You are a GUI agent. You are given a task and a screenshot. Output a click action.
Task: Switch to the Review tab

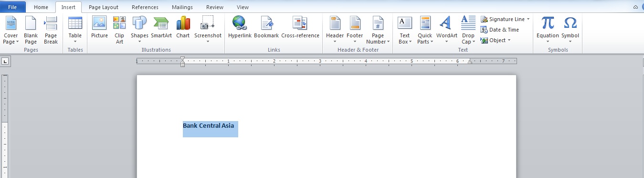tap(215, 7)
